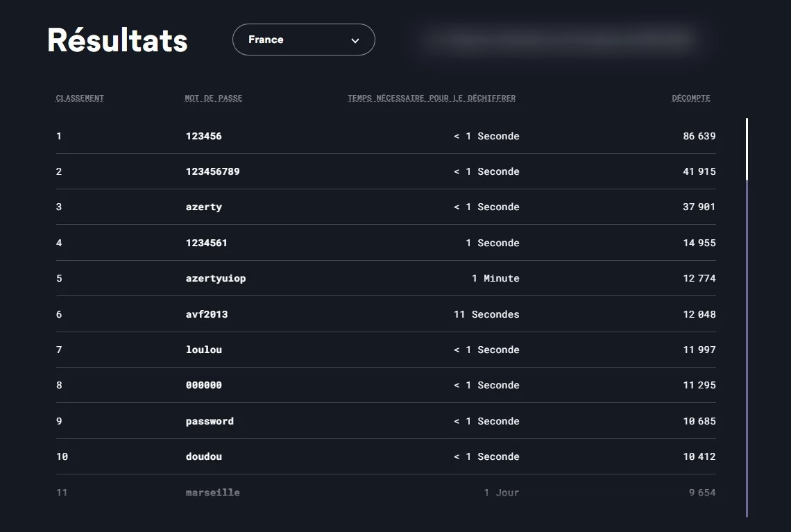Click the 86 639 count value
Image resolution: width=791 pixels, height=532 pixels.
pos(699,136)
